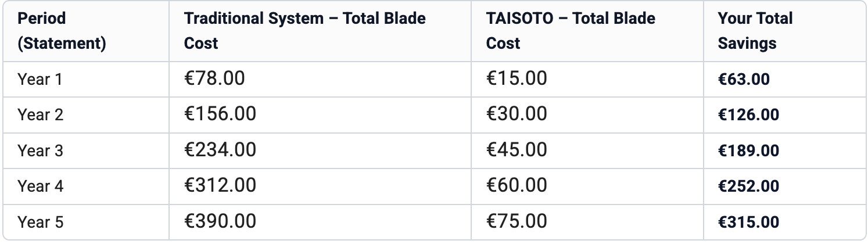Select the "Traditional System – Total Blade Cost" header
The image size is (868, 244).
304,31
